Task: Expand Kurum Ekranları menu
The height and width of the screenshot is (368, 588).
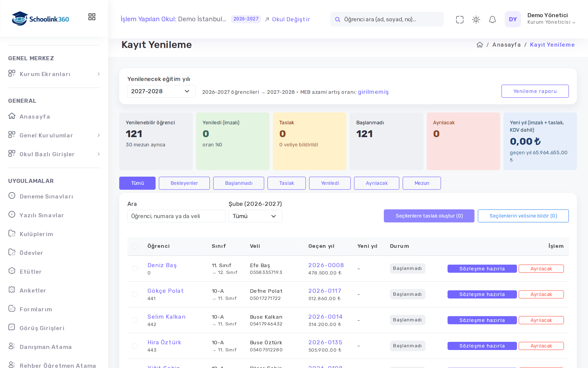Action: [x=54, y=74]
